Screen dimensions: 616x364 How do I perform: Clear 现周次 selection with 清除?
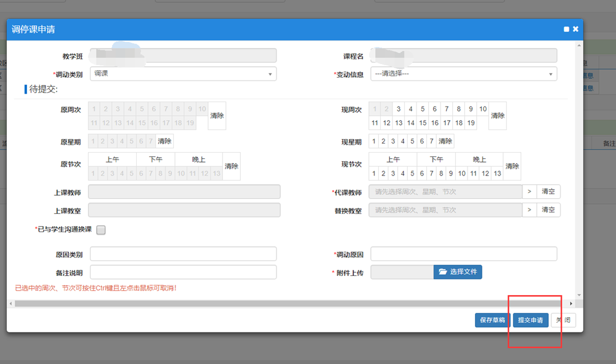[498, 116]
